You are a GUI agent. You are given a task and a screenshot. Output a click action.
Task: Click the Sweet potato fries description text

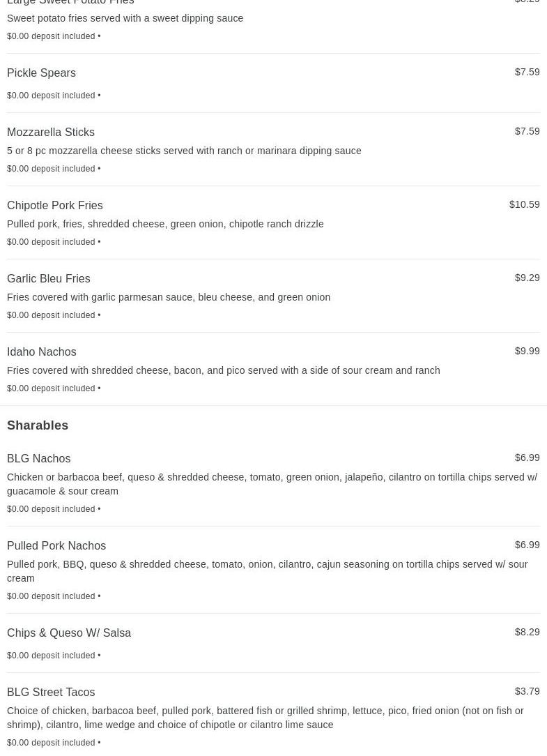(125, 18)
